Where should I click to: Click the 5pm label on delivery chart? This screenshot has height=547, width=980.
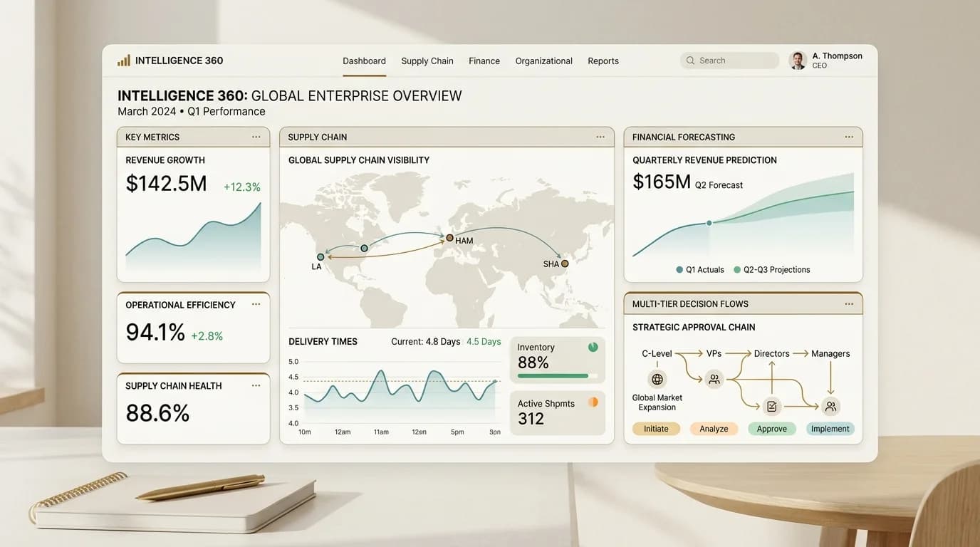pos(457,432)
